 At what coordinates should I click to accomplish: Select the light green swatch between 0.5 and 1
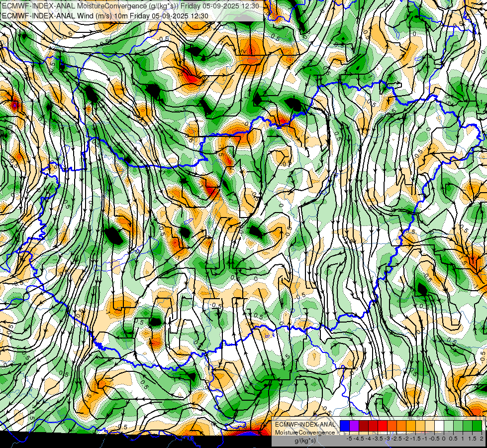458,426
